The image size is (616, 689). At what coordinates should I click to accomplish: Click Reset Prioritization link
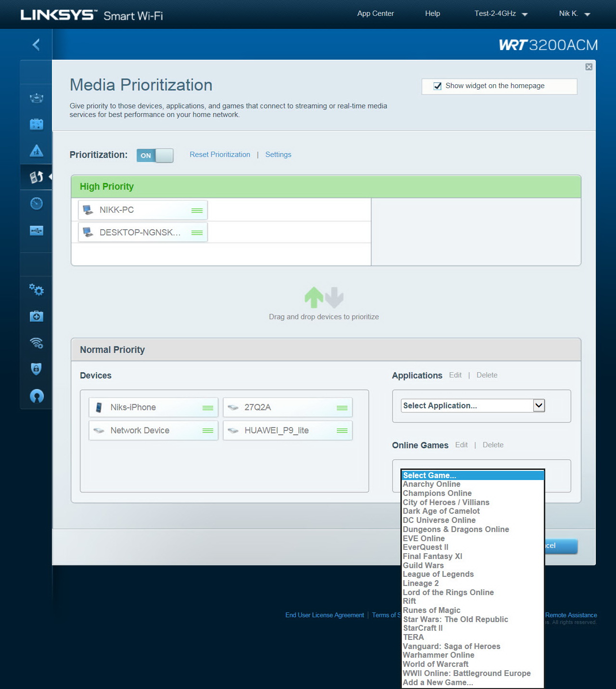pyautogui.click(x=220, y=155)
